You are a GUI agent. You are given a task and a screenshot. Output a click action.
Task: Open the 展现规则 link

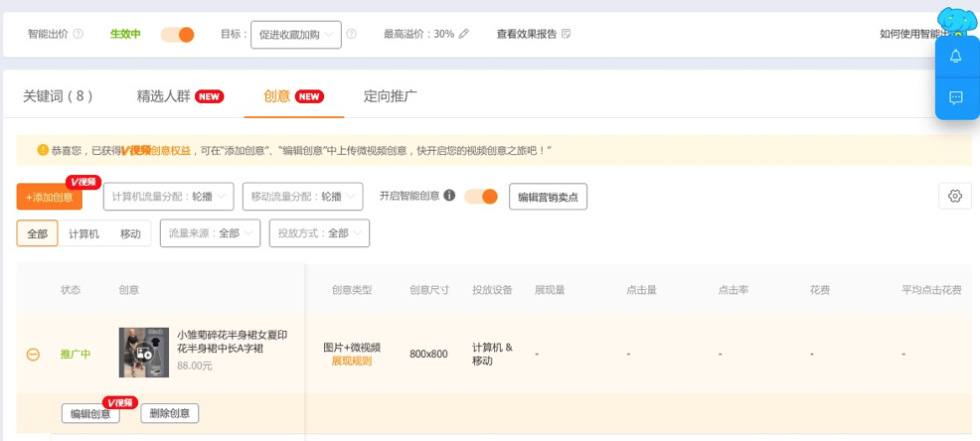[352, 362]
